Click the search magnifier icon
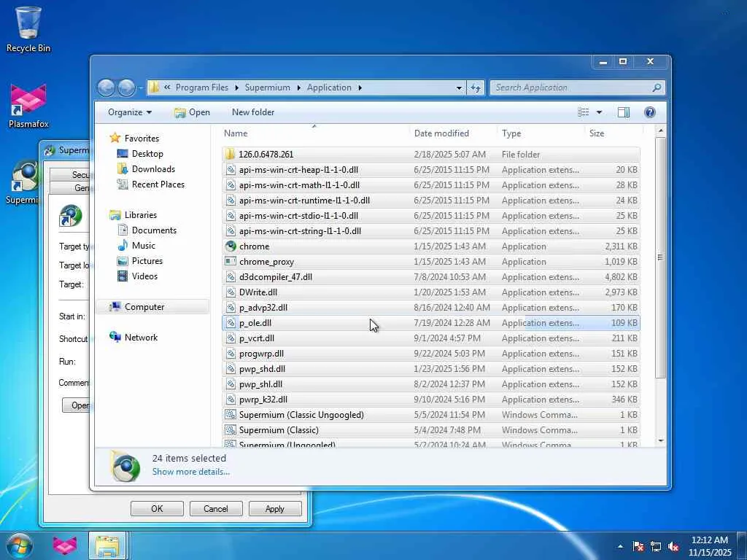The image size is (747, 560). 657,87
